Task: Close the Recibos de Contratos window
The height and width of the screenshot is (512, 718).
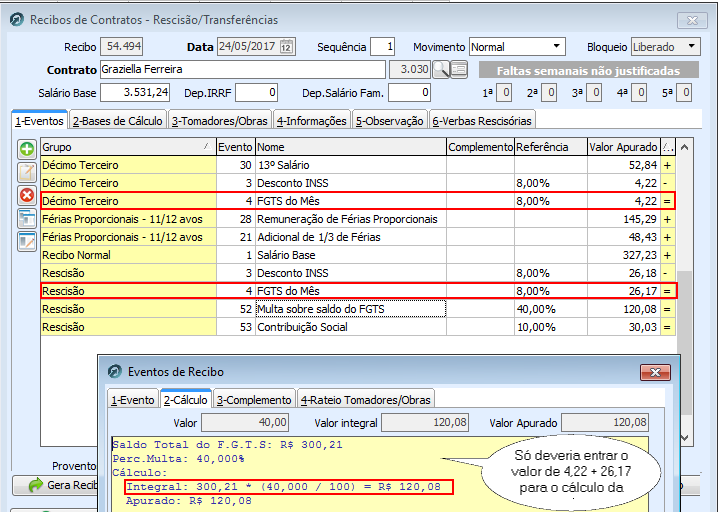Action: [x=692, y=20]
